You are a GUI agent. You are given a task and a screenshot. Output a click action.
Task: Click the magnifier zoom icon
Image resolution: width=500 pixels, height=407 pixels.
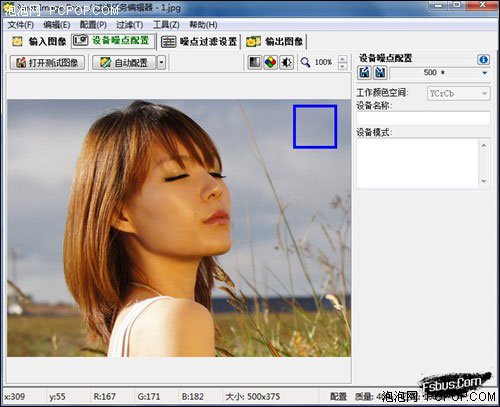coord(305,62)
